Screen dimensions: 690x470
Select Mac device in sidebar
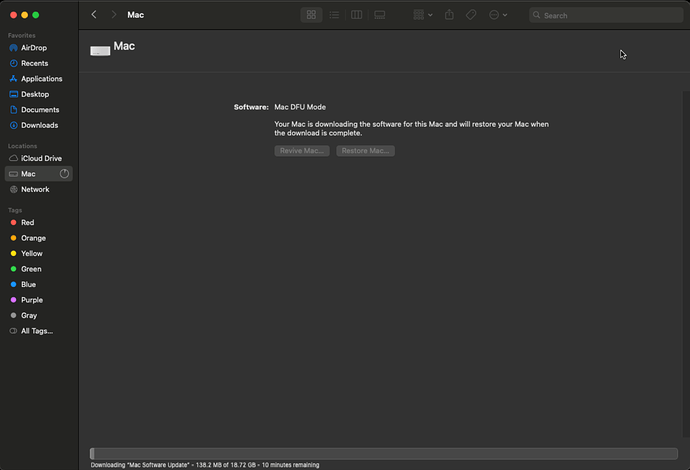(x=39, y=174)
